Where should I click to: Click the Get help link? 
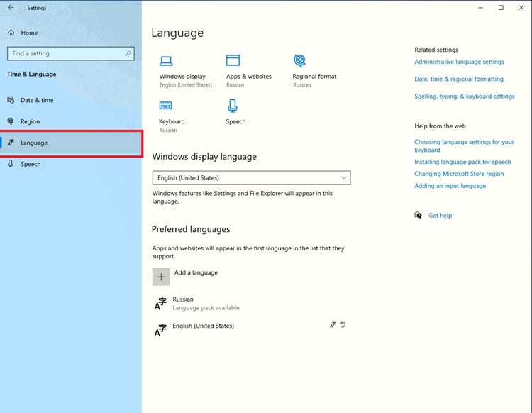coord(440,216)
